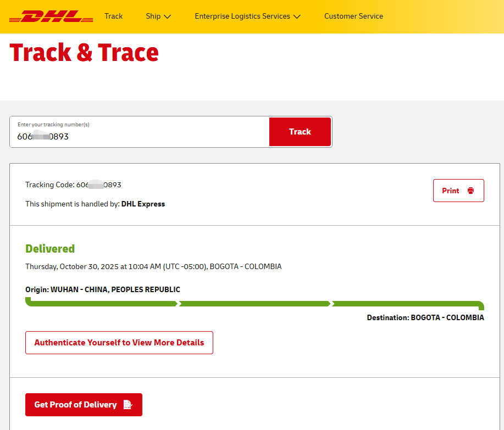Select the Ship label in the top navigation

[153, 16]
